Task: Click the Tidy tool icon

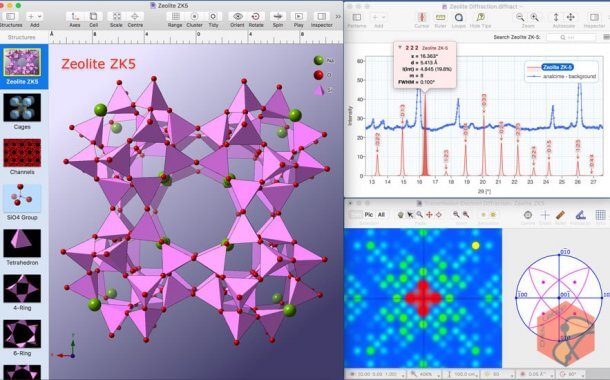Action: click(213, 16)
